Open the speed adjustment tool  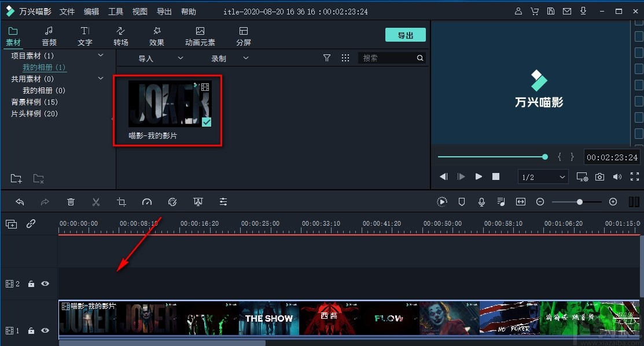click(147, 201)
